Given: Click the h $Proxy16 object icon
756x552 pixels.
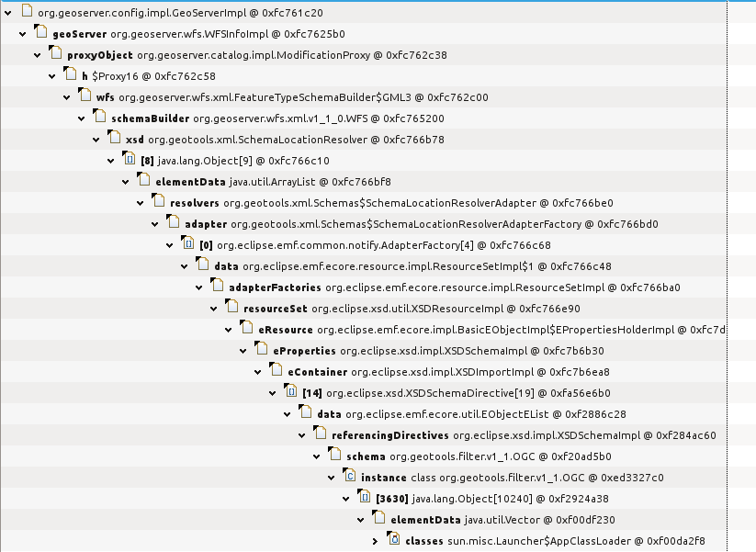Looking at the screenshot, I should pos(71,74).
